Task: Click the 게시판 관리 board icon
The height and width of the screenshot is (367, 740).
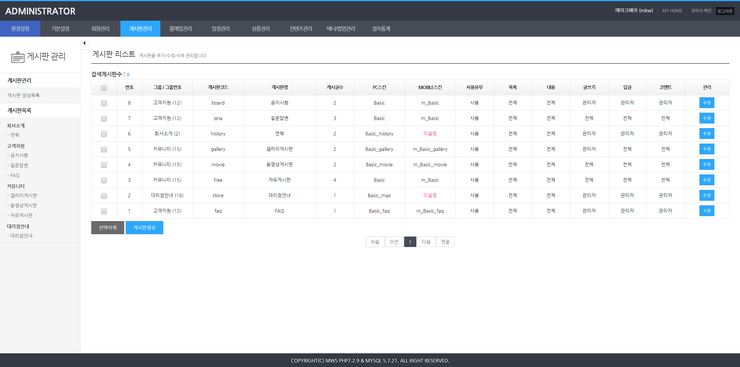Action: pyautogui.click(x=18, y=57)
